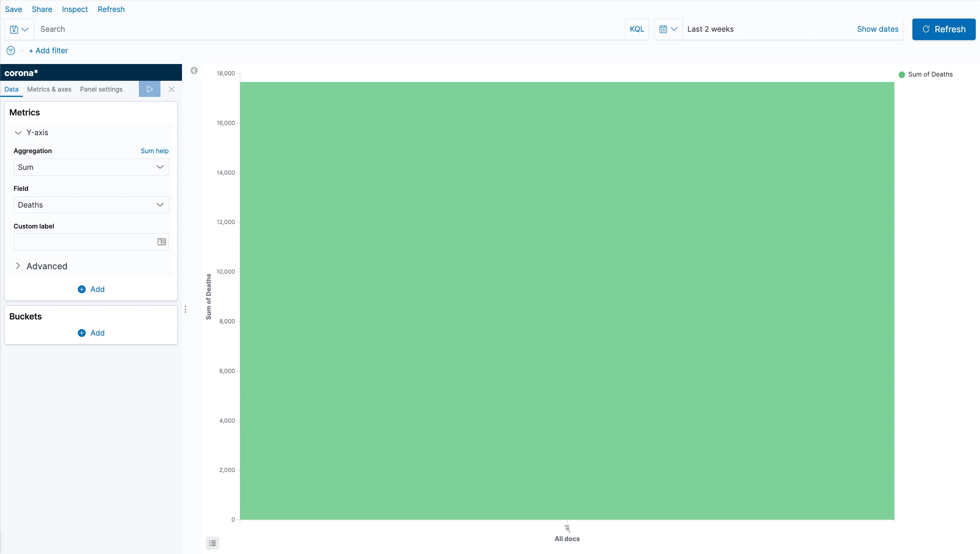980x554 pixels.
Task: Apply changes with the play button
Action: coord(150,89)
